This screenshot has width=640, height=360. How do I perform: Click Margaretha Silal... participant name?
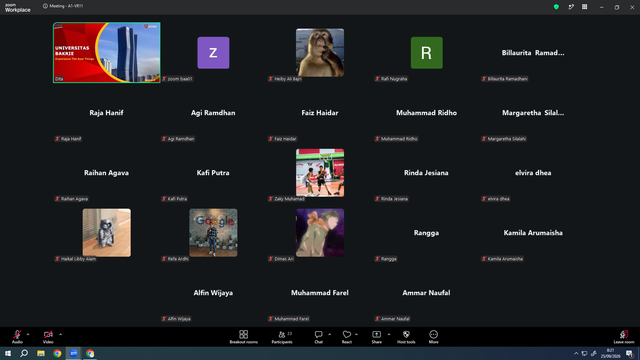[533, 113]
